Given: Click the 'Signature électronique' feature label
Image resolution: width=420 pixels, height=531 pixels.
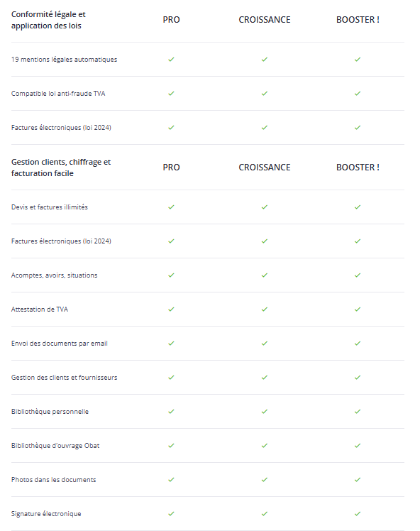Looking at the screenshot, I should coord(46,514).
